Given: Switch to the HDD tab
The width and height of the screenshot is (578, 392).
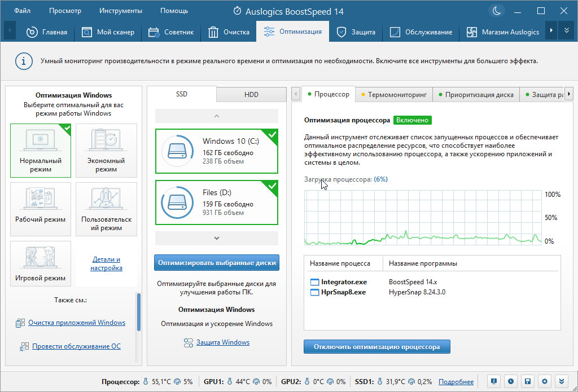Looking at the screenshot, I should [x=251, y=95].
